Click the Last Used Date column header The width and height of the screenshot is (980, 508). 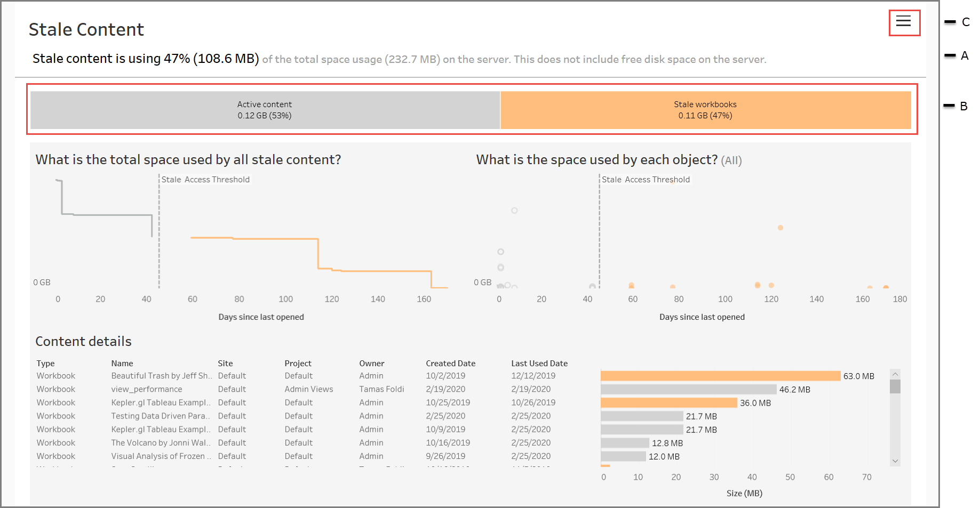(539, 363)
